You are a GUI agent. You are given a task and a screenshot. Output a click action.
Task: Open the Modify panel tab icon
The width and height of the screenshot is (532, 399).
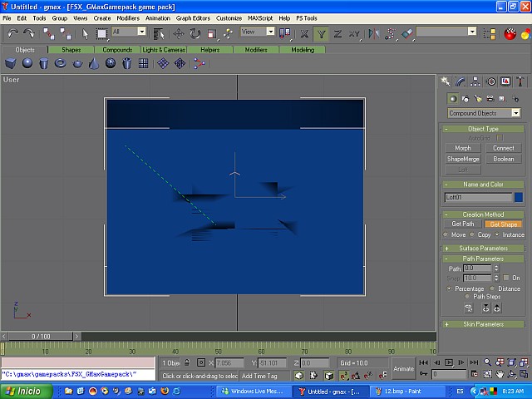[x=461, y=81]
